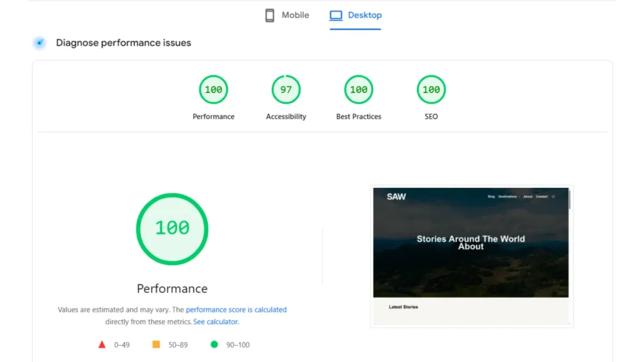The width and height of the screenshot is (644, 362).
Task: Click the Accessibility category label
Action: coord(286,116)
